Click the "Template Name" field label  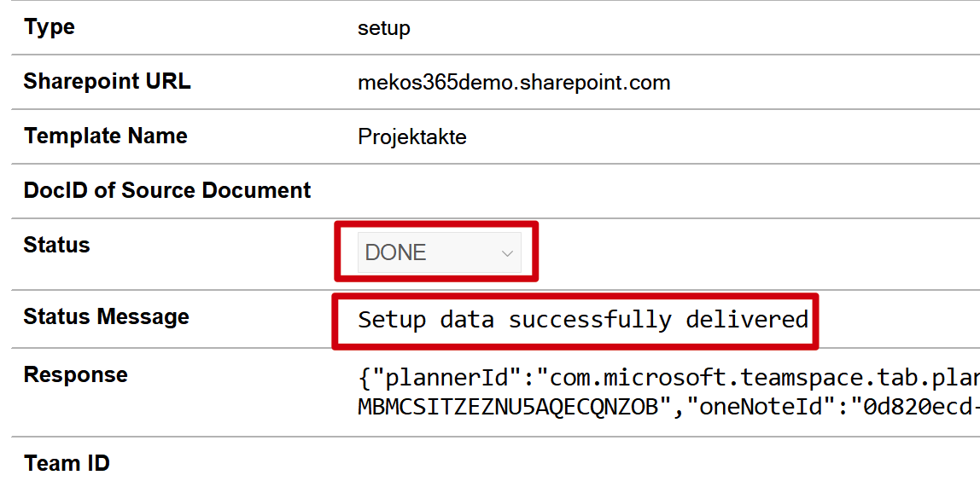click(106, 136)
